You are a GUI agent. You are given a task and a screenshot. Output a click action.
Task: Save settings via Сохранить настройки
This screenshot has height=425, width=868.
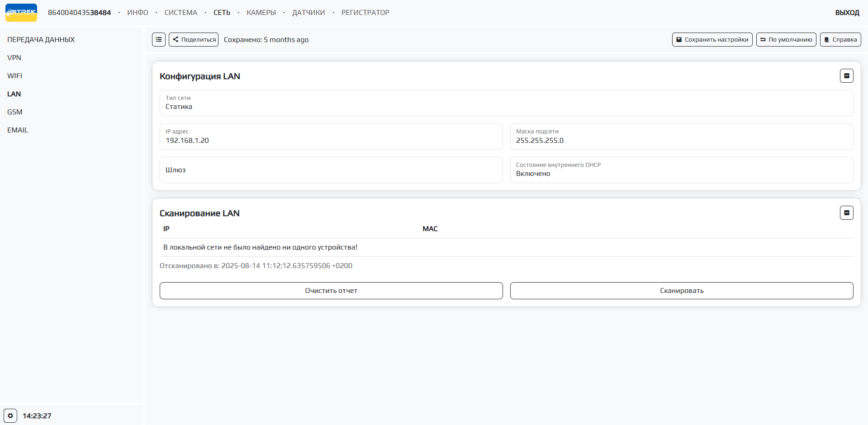(712, 40)
